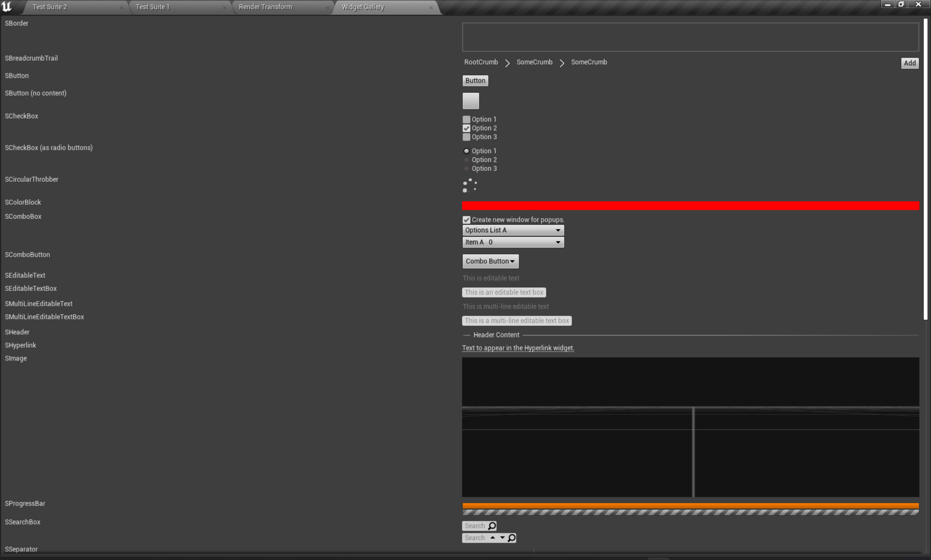Check the Option 1 checkbox

click(x=467, y=119)
